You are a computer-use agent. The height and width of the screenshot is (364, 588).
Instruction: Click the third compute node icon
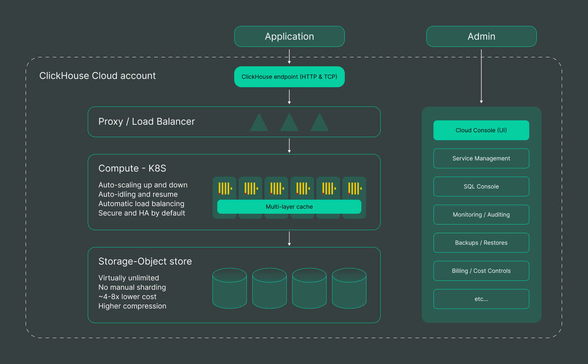(276, 188)
